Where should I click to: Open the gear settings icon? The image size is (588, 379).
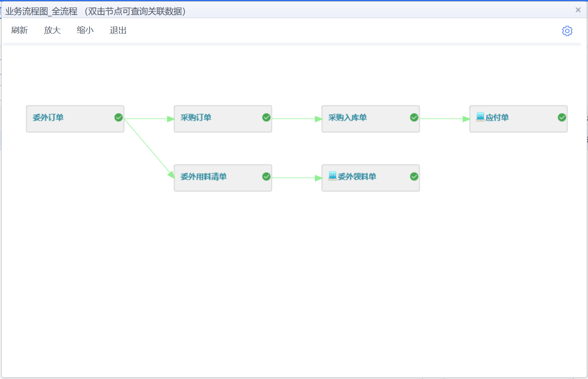pyautogui.click(x=567, y=31)
